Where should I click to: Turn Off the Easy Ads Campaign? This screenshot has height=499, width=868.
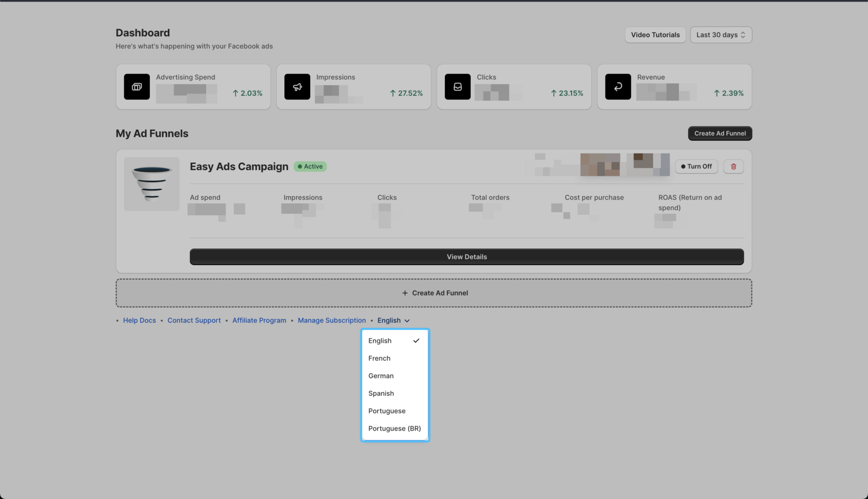696,167
